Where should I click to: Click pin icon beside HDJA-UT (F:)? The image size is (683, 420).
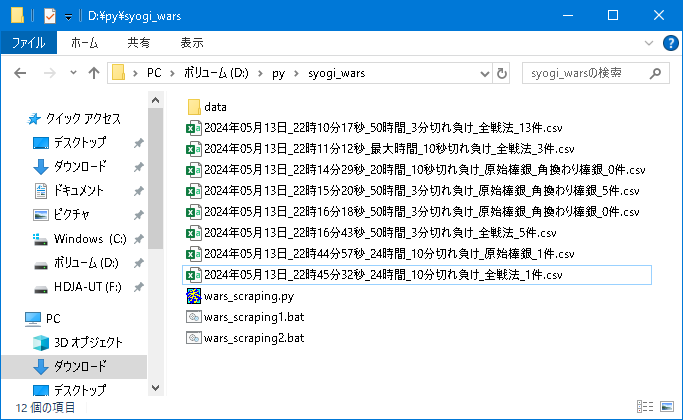(139, 287)
